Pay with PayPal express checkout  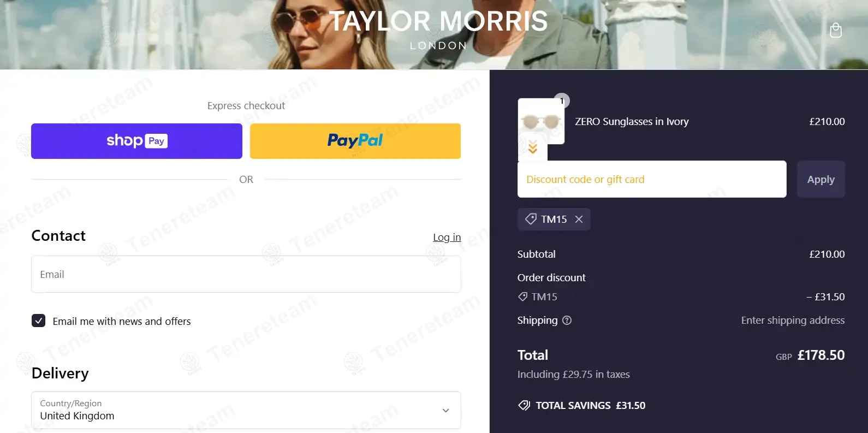tap(355, 141)
